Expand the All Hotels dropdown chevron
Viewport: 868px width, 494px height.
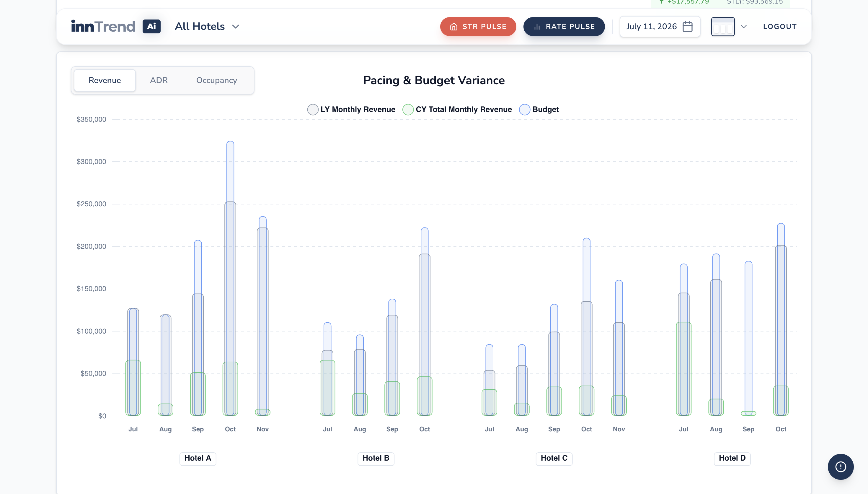(236, 27)
